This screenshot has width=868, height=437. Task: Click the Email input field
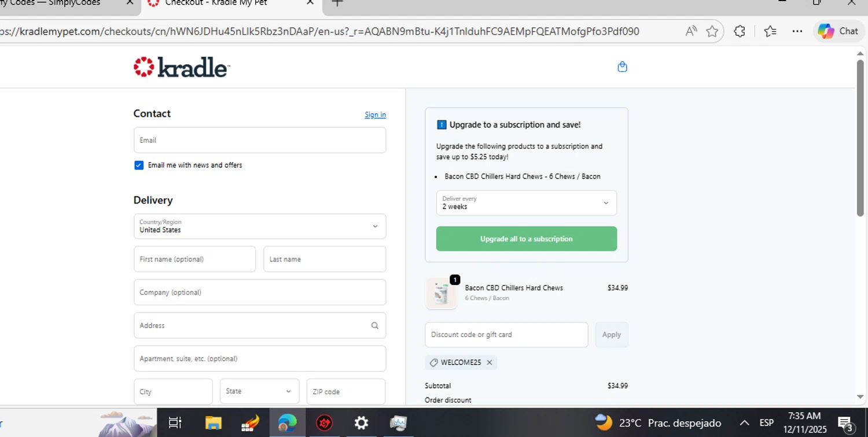(260, 140)
